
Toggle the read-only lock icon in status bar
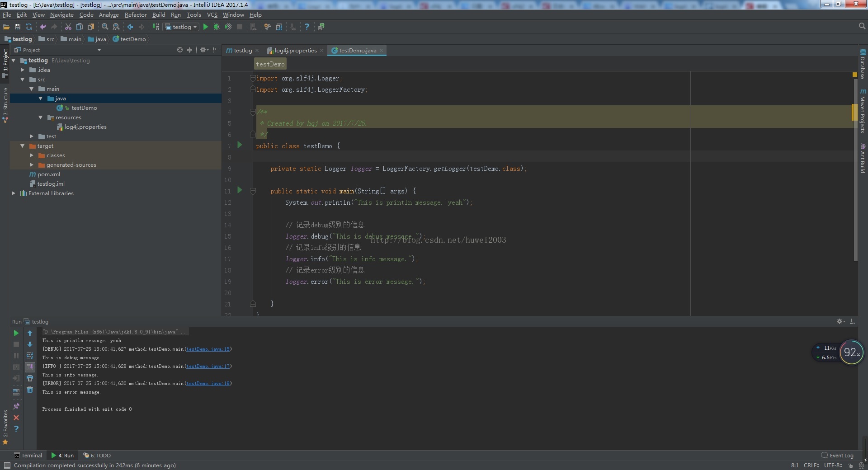tap(850, 465)
